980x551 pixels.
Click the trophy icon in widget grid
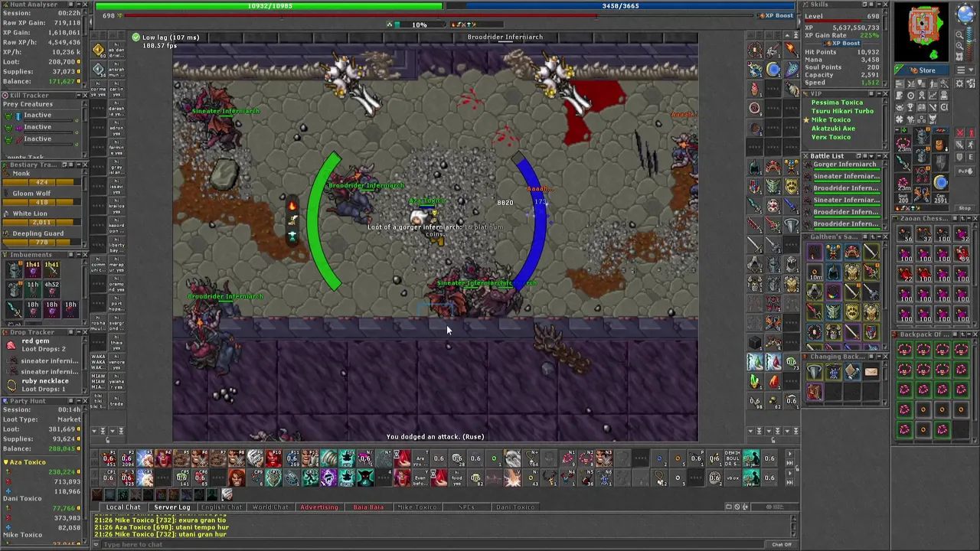910,106
